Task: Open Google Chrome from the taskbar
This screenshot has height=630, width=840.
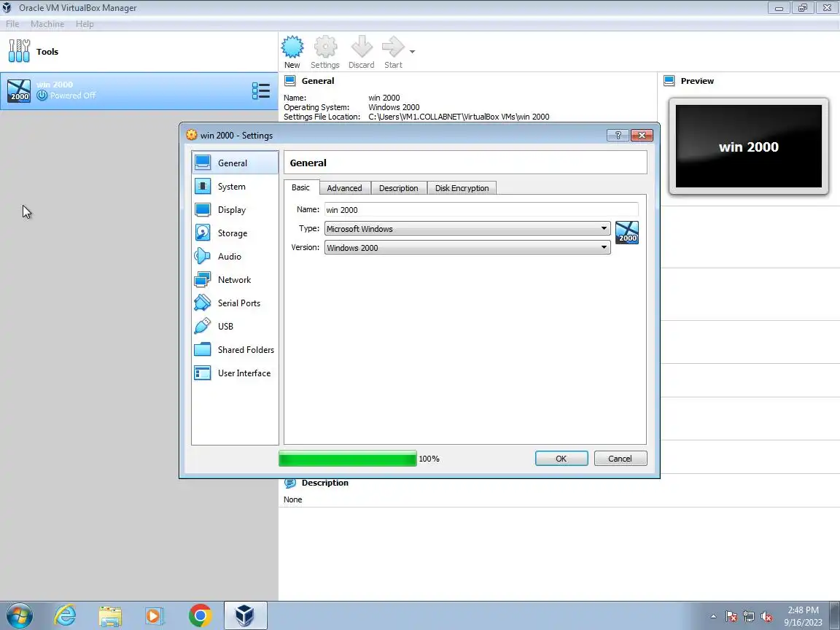Action: tap(200, 615)
